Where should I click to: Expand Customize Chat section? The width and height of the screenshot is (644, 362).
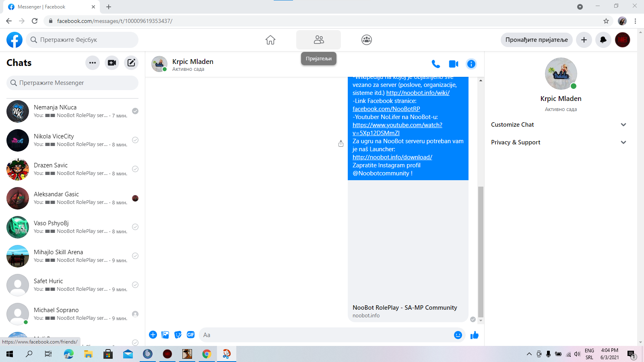coord(559,125)
